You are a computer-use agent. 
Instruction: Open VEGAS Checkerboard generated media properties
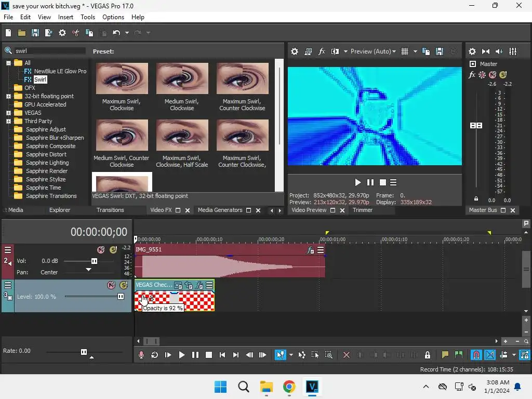tap(178, 286)
